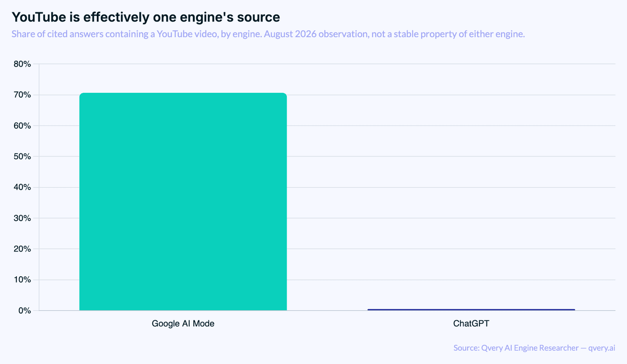Click the thin ChatGPT bar
This screenshot has height=364, width=627.
click(x=471, y=310)
